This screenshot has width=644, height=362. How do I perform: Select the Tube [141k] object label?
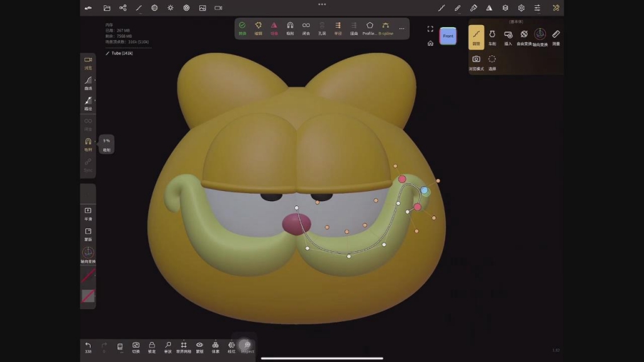(x=119, y=53)
